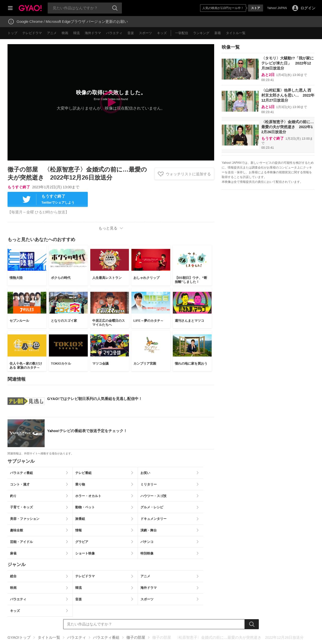Viewport: 322px width, 644px height.
Task: Click the arrow beside 韓流 genre row
Action: 132,588
